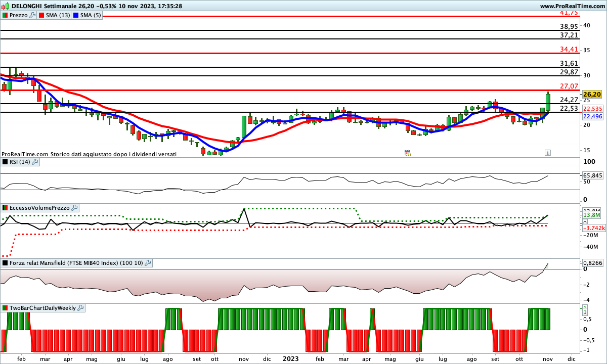Select the Prezzo label in the legend
Viewport: 607px width, 364px height.
[x=19, y=15]
